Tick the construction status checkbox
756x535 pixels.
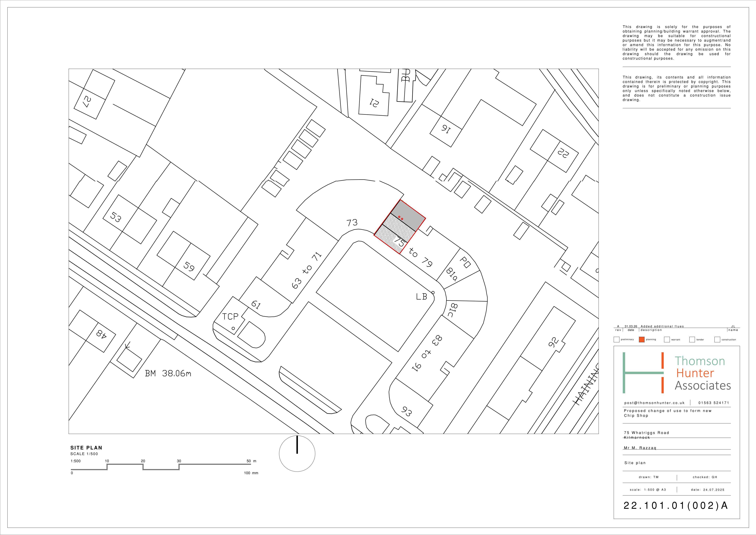tap(717, 340)
